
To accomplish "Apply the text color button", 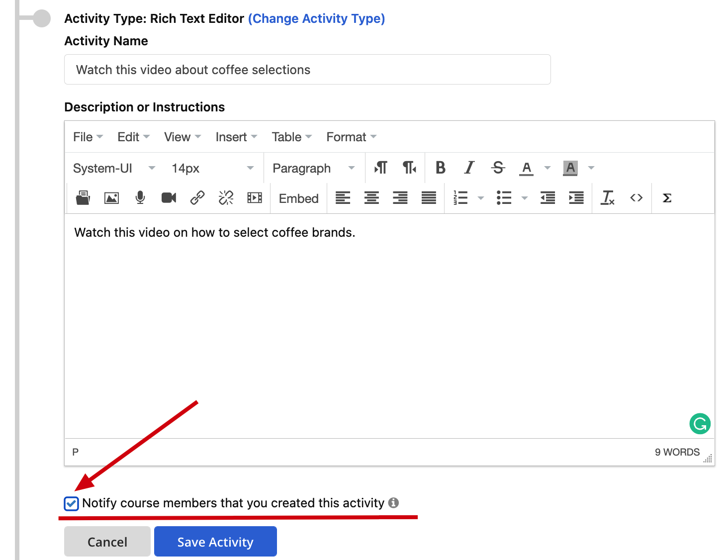I will [x=527, y=168].
